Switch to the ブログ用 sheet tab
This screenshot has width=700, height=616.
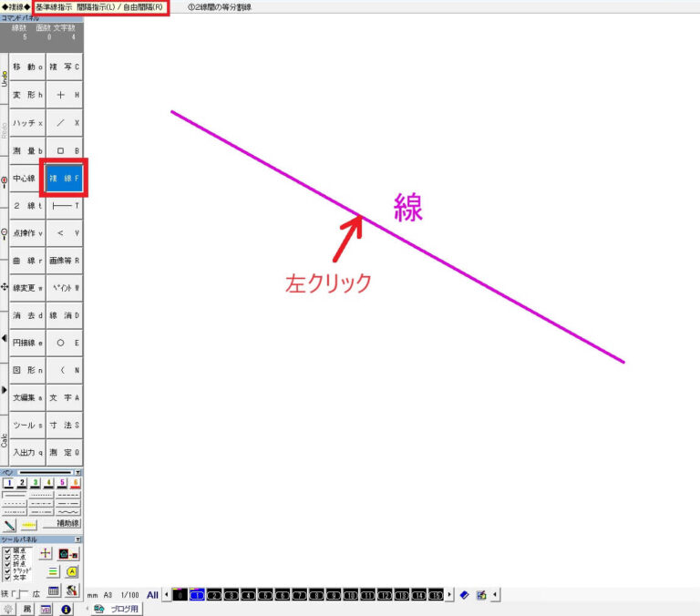(x=118, y=609)
